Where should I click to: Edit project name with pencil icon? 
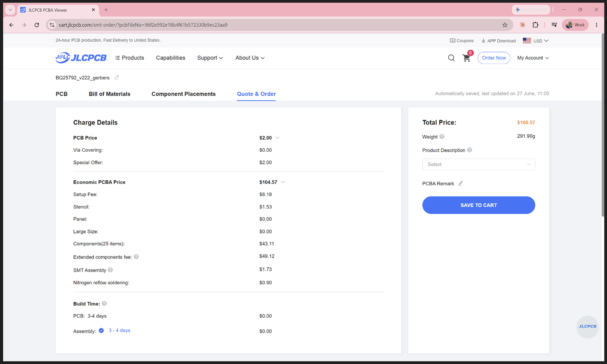[x=117, y=77]
